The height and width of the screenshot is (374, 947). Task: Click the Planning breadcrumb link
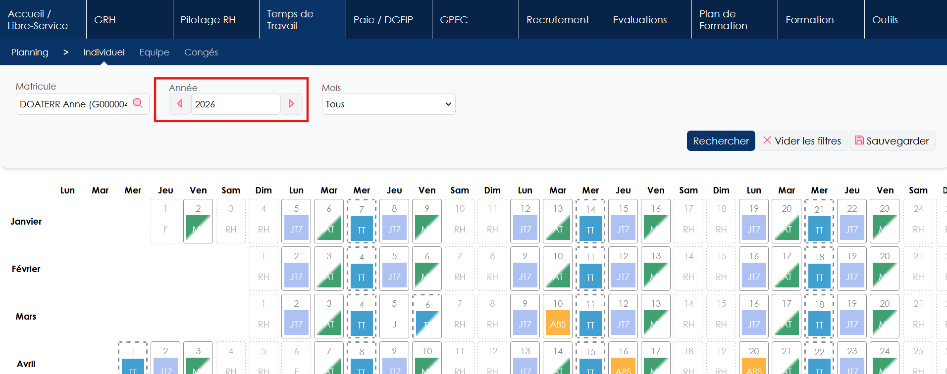(x=30, y=53)
